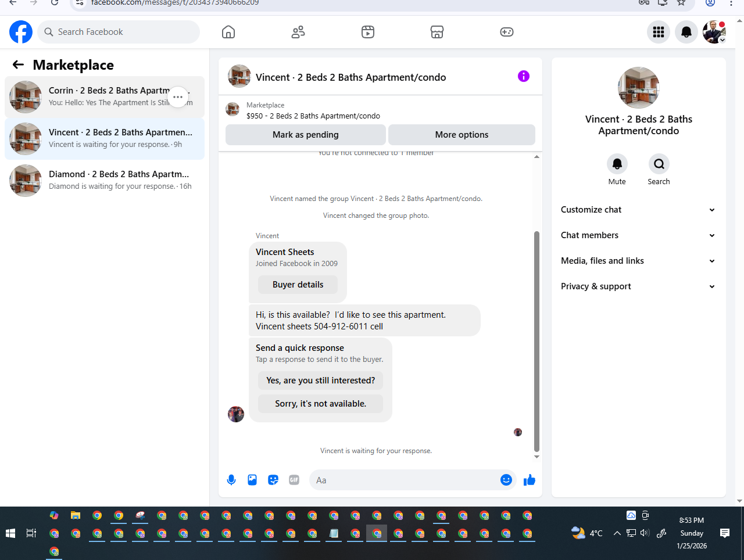Click the Mark as pending button
Viewport: 744px width, 560px height.
[x=306, y=135]
